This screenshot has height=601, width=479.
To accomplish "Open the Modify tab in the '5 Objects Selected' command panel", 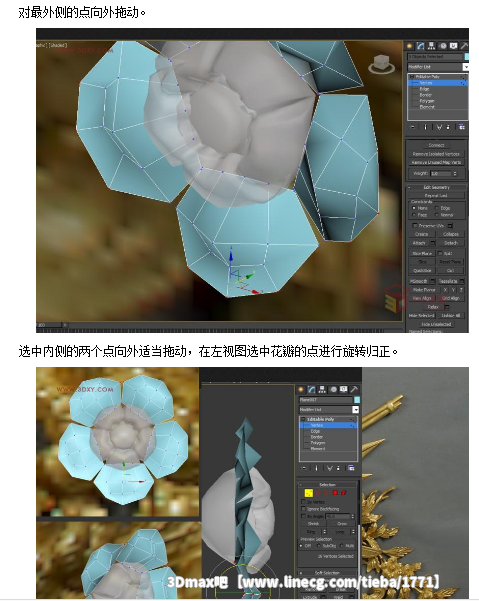I will (420, 46).
